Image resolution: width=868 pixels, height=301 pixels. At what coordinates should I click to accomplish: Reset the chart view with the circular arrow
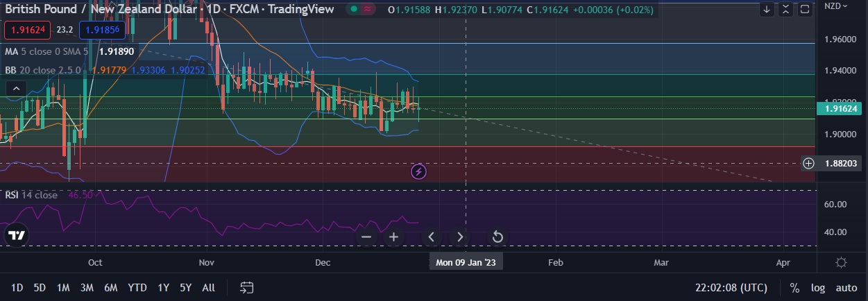pos(497,237)
